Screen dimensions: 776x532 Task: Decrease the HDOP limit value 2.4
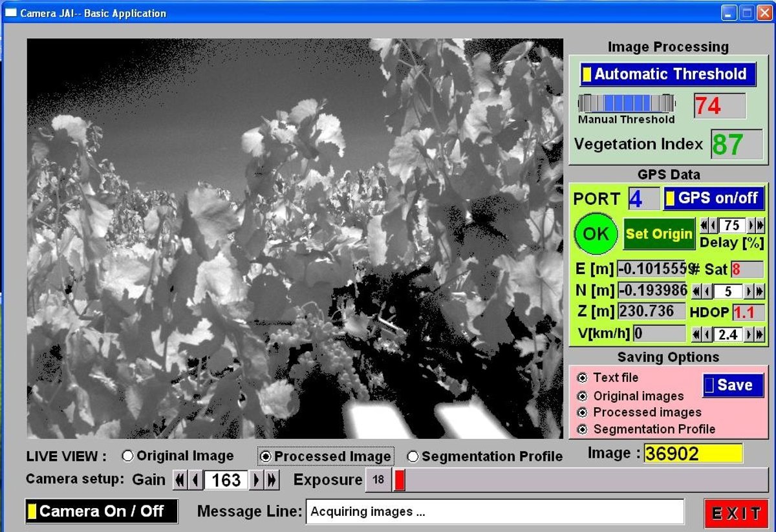706,334
